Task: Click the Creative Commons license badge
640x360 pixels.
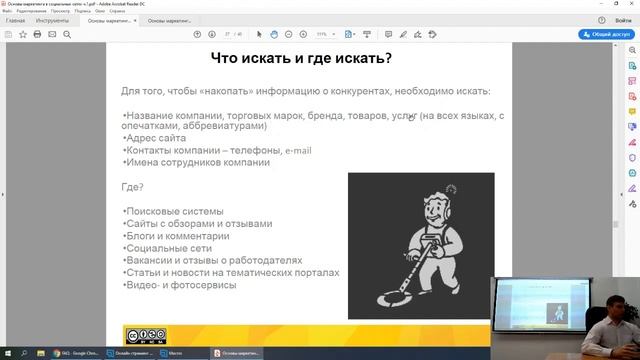Action: coord(146,336)
